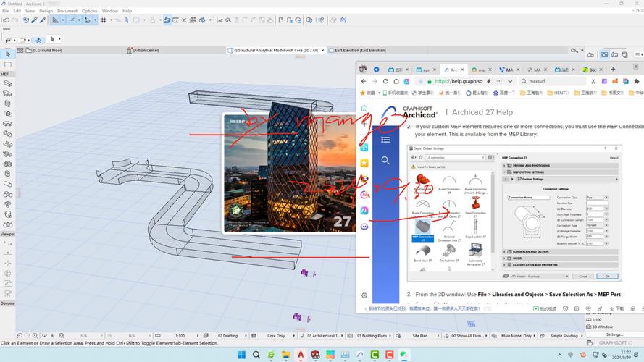Screen dimensions: 644x362
Task: Click the MEP Connection 27 thumbnail in help image
Action: click(x=422, y=230)
